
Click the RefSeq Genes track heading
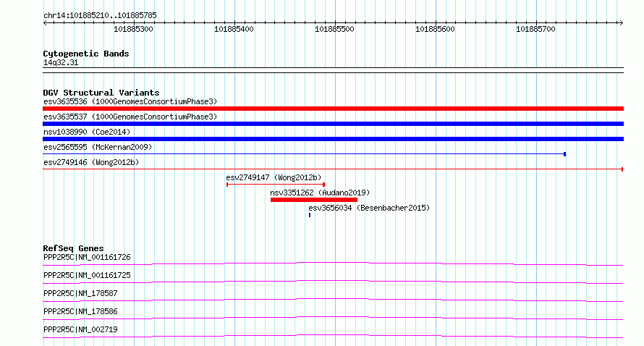(x=73, y=248)
